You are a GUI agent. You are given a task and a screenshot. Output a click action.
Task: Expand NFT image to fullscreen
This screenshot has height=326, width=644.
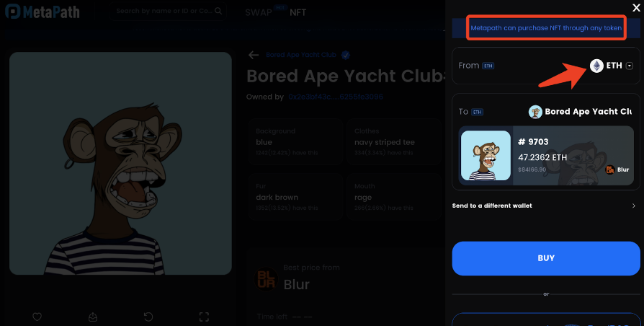point(204,317)
